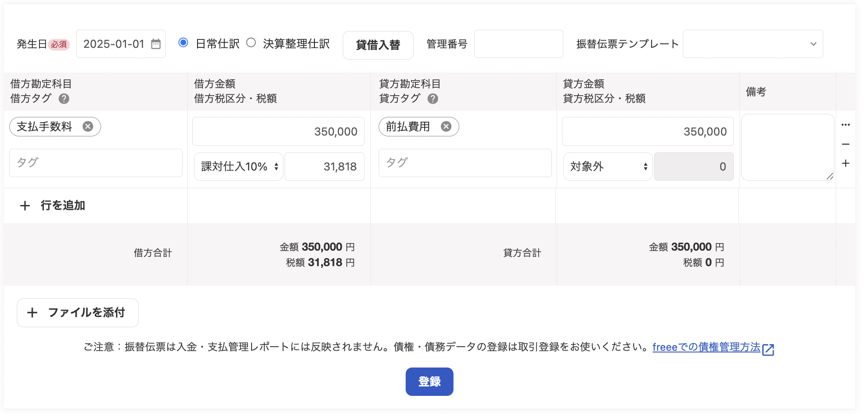Click the 借方合計 label
Viewport: 868px width, 418px height.
click(x=153, y=253)
